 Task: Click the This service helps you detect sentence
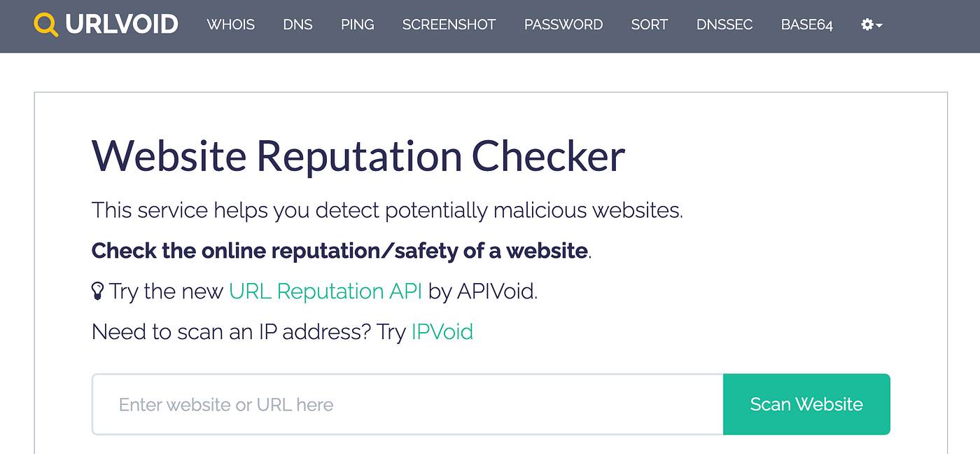coord(387,210)
